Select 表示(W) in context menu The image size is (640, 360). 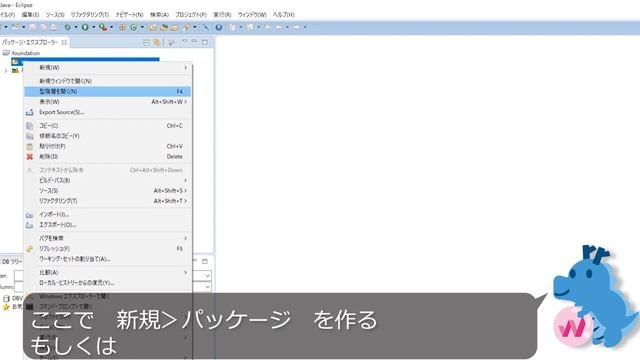click(x=108, y=102)
